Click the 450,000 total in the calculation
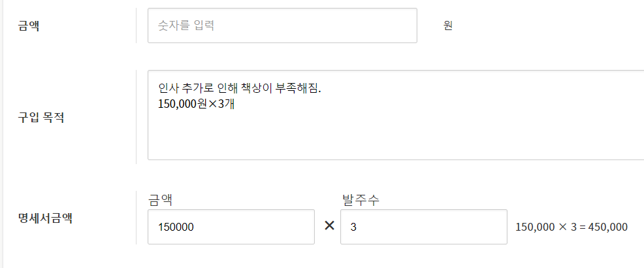644x268 pixels. coord(608,227)
